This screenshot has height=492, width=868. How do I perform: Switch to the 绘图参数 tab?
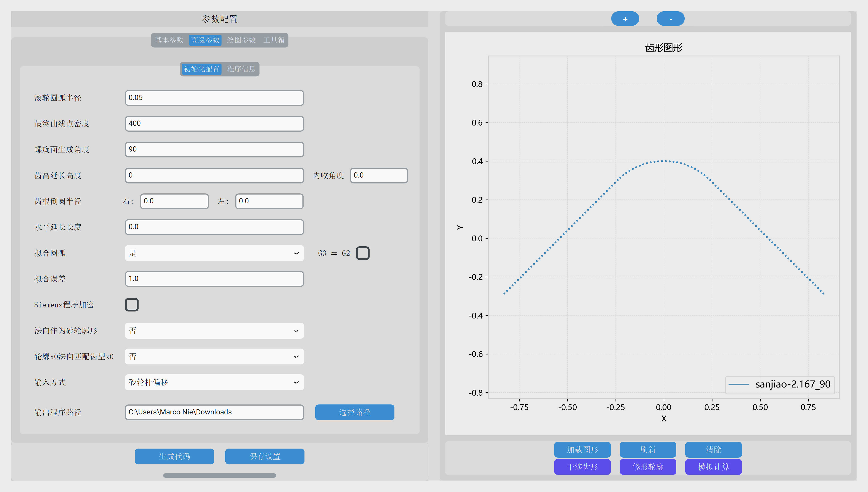point(241,40)
